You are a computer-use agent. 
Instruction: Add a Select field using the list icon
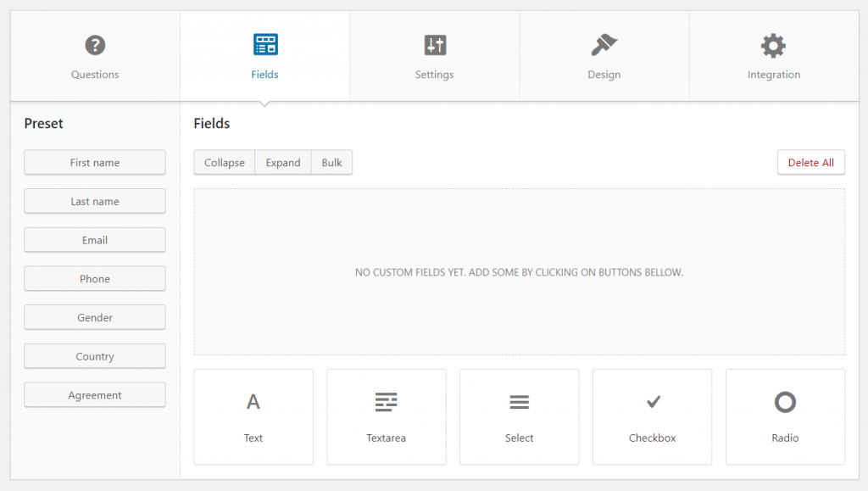pyautogui.click(x=519, y=402)
